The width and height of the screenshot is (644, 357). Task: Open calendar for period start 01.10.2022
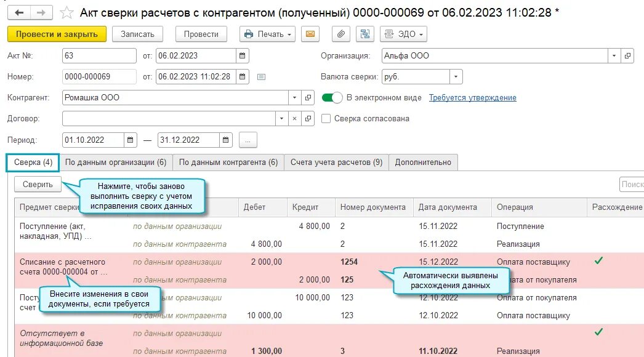[130, 140]
